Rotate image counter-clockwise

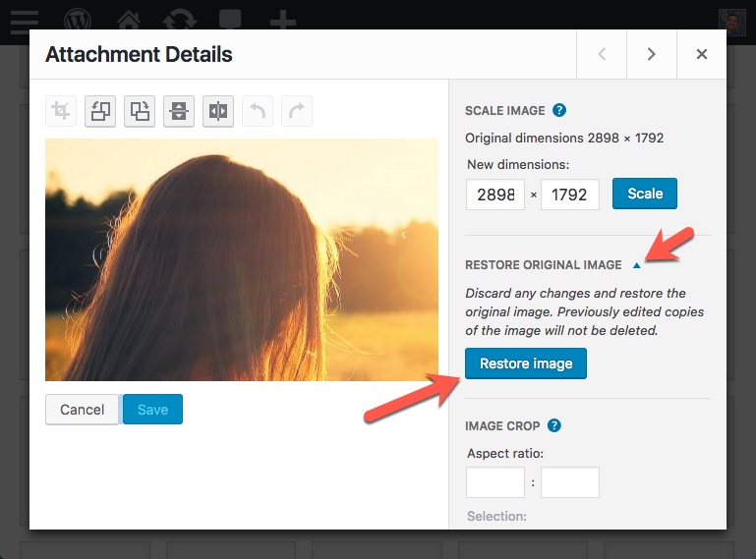tap(100, 111)
